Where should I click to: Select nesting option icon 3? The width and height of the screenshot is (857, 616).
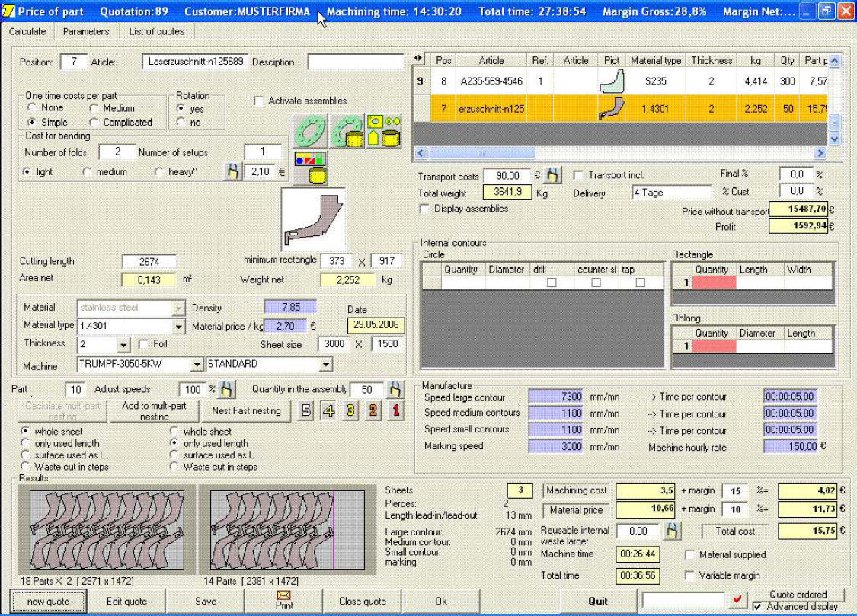pos(351,410)
